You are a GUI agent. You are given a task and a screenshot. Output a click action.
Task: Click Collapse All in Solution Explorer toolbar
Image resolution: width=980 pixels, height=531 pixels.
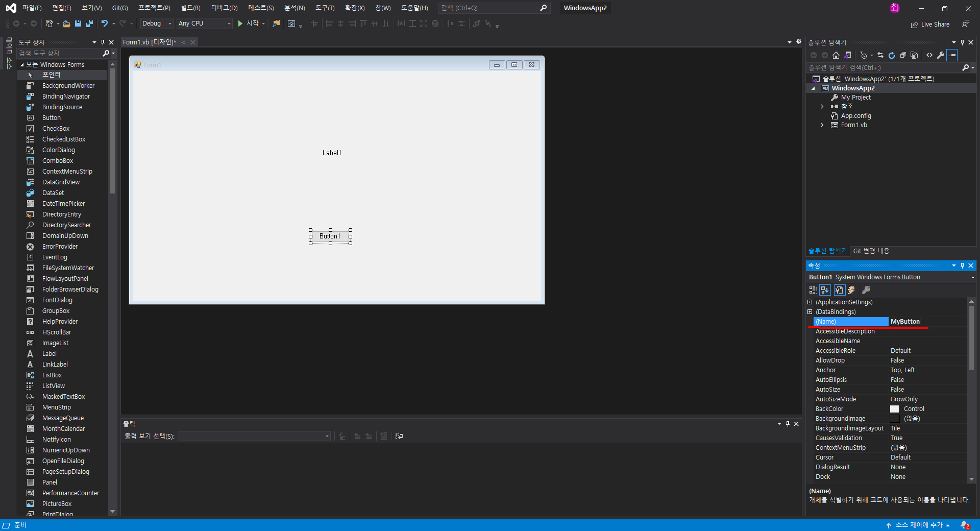coord(903,55)
